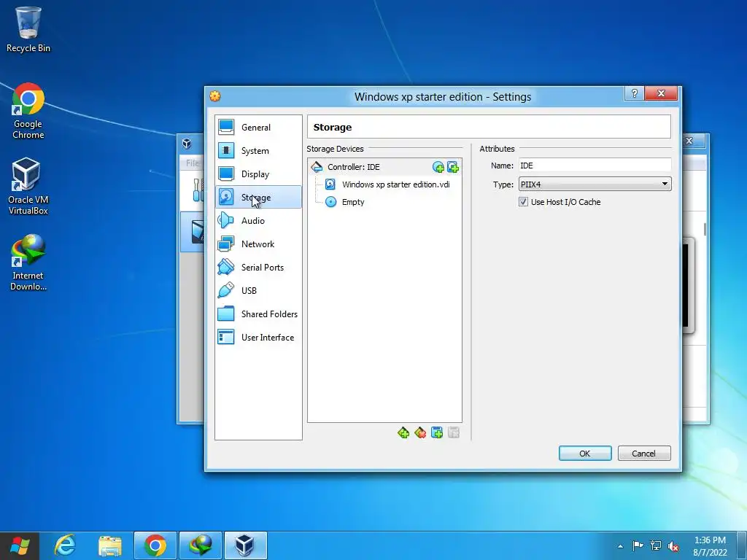Click the Google Chrome desktop shortcut

pyautogui.click(x=28, y=111)
